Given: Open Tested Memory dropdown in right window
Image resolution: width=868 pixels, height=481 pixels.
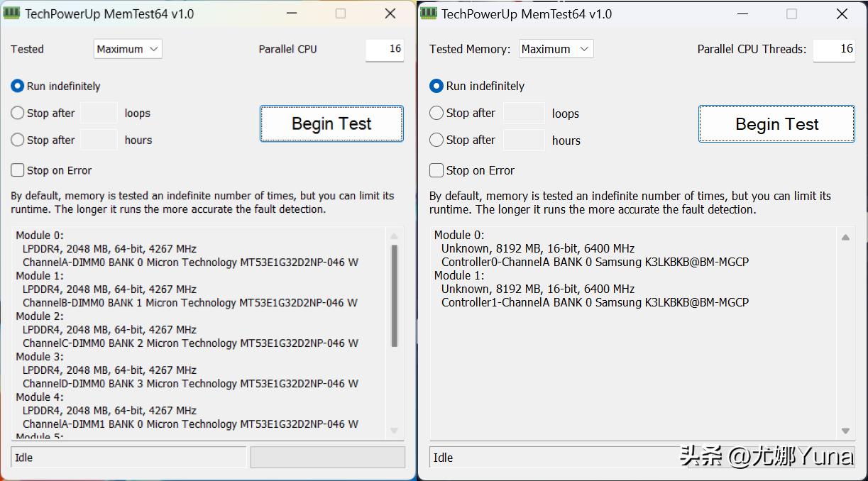Looking at the screenshot, I should click(556, 49).
